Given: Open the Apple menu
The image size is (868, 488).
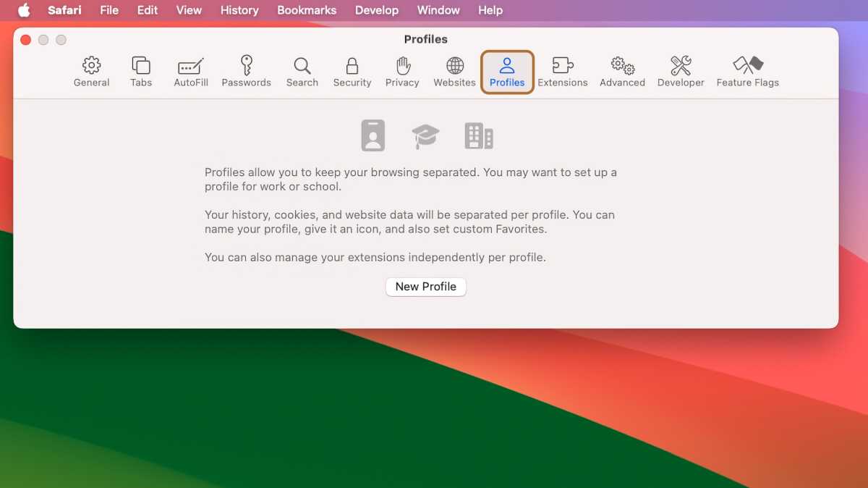Looking at the screenshot, I should 25,10.
